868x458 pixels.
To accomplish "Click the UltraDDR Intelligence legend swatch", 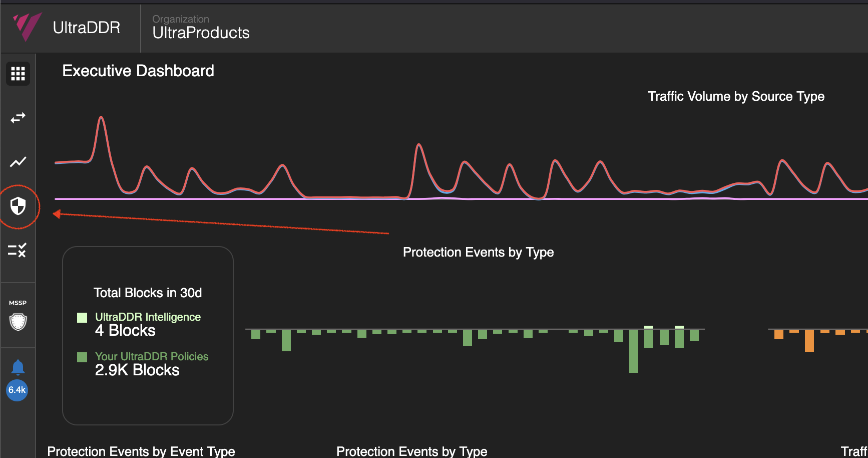I will 82,318.
